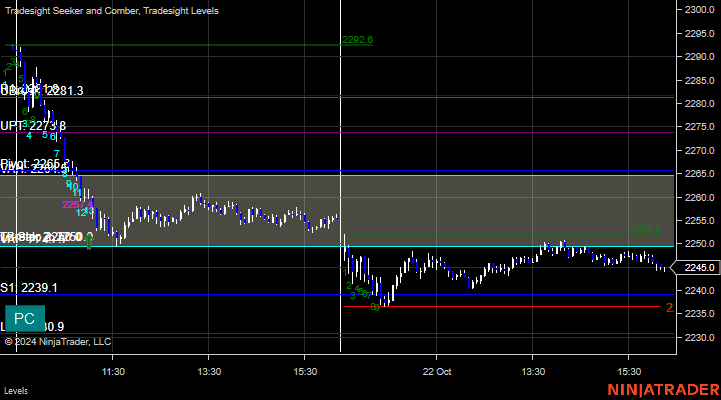
Task: Open the Levels tab at bottom
Action: (16, 391)
